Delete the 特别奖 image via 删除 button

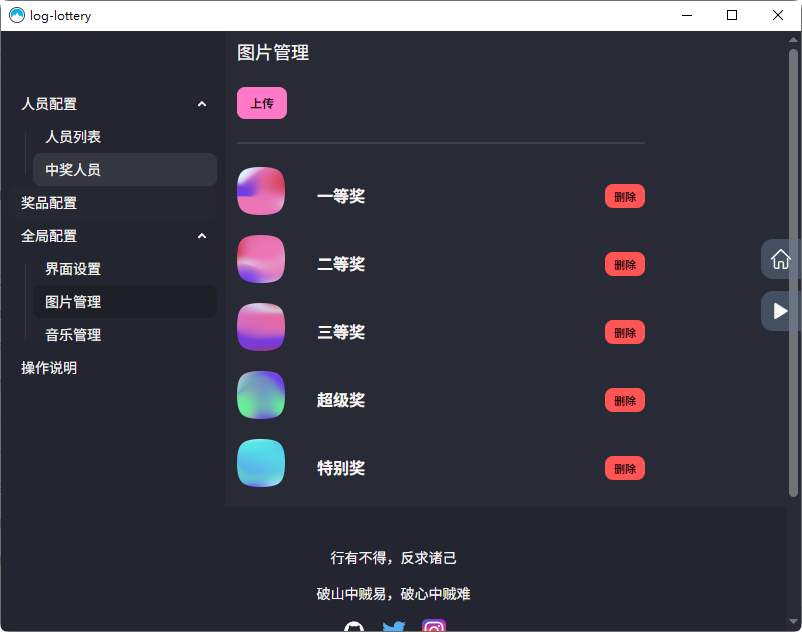click(624, 467)
